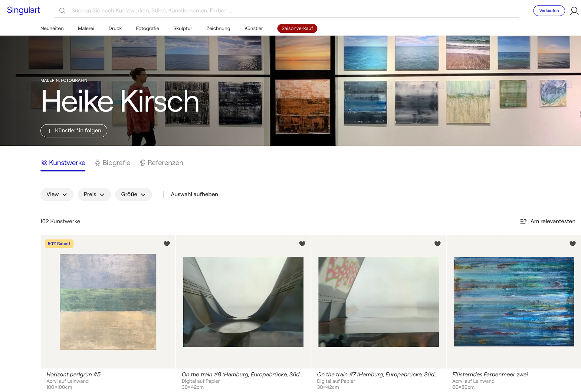This screenshot has height=392, width=581.
Task: Click the sort order icon
Action: tap(523, 222)
